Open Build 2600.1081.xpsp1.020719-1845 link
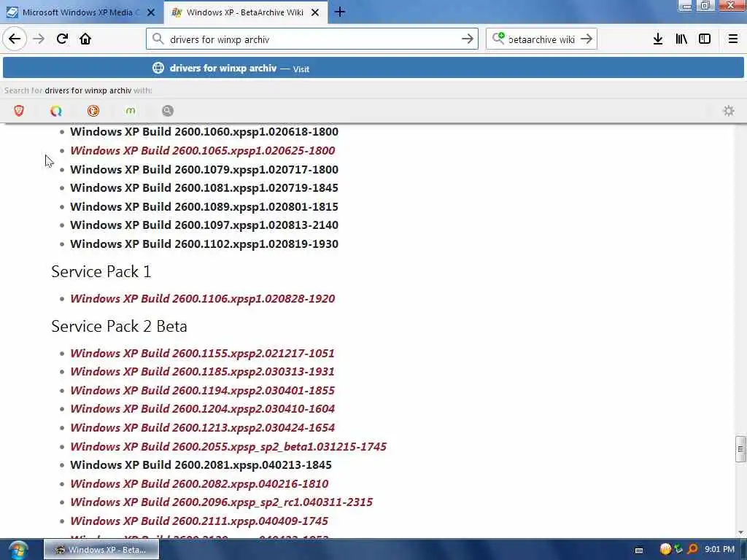This screenshot has height=560, width=747. pyautogui.click(x=204, y=187)
